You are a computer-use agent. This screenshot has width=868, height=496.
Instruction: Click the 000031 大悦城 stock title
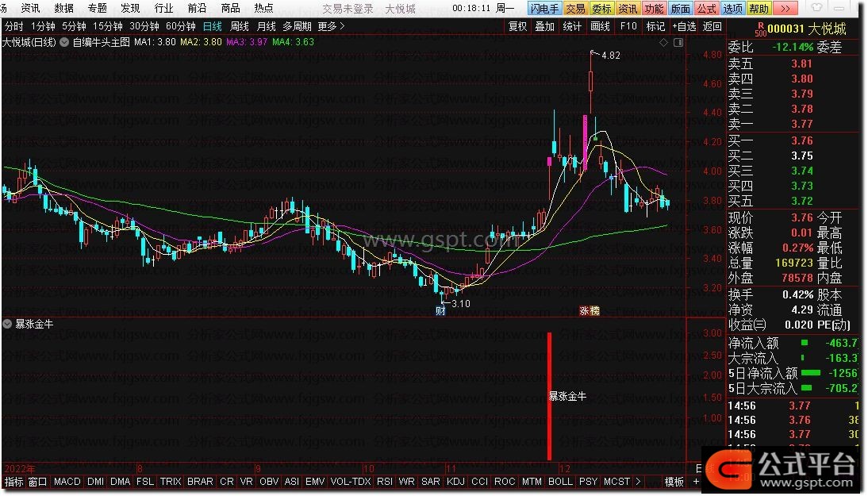(x=807, y=29)
